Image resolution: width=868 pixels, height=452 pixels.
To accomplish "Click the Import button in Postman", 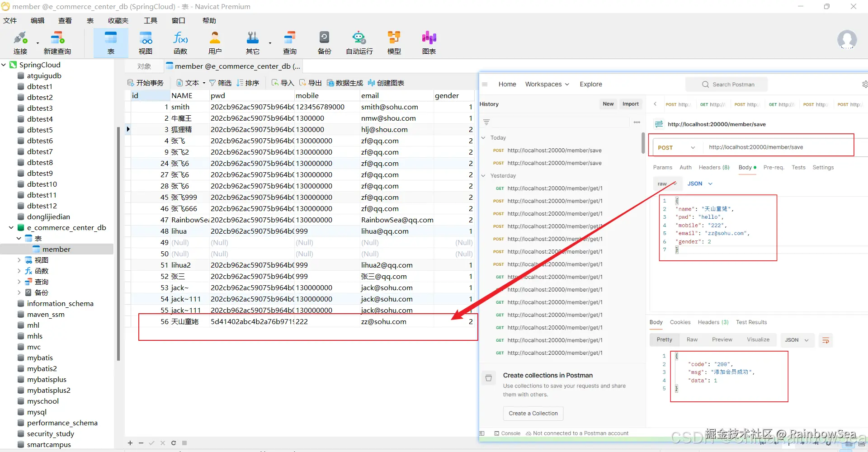I will tap(631, 104).
